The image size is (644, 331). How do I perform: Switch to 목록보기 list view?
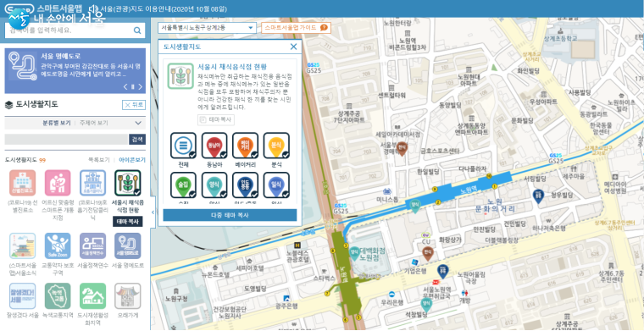pyautogui.click(x=99, y=160)
